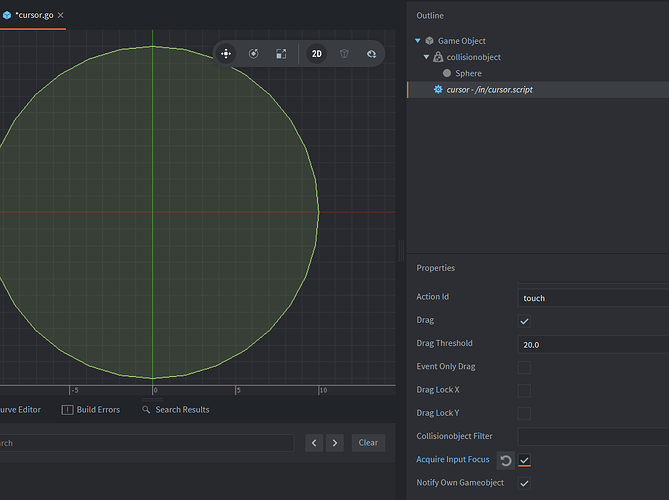
Task: Open the Build Errors tab
Action: point(91,410)
